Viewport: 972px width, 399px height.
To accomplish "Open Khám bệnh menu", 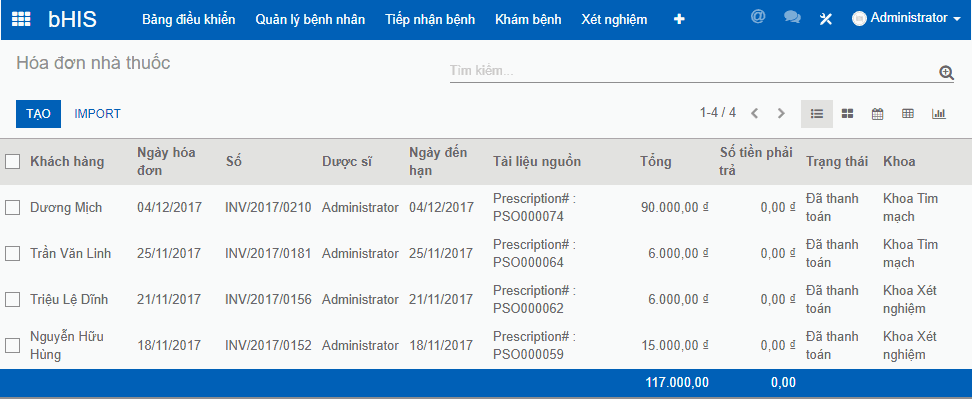I will coord(528,19).
